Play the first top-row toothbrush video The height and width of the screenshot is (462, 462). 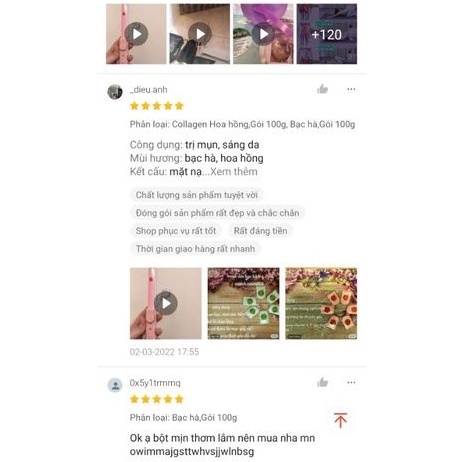click(x=136, y=34)
